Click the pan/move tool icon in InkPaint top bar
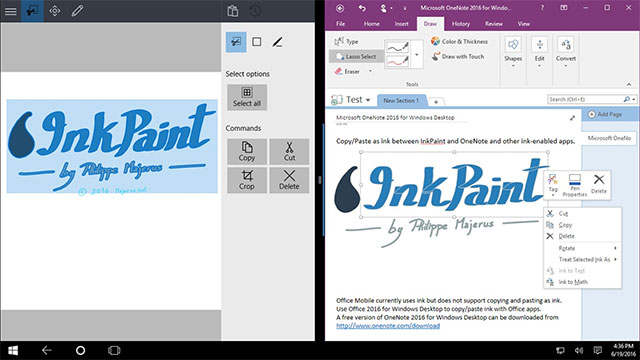The height and width of the screenshot is (360, 640). tap(55, 11)
